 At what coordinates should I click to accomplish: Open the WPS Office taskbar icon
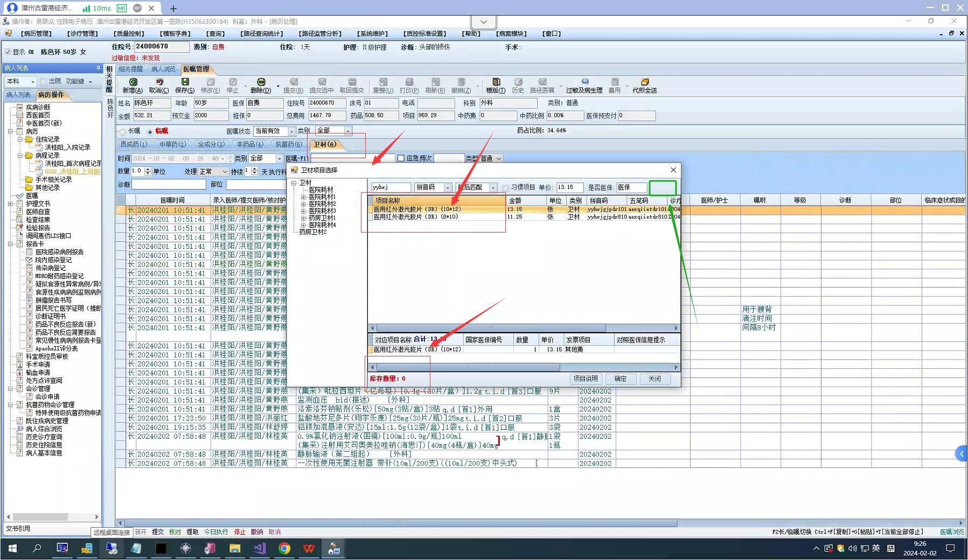pos(309,548)
